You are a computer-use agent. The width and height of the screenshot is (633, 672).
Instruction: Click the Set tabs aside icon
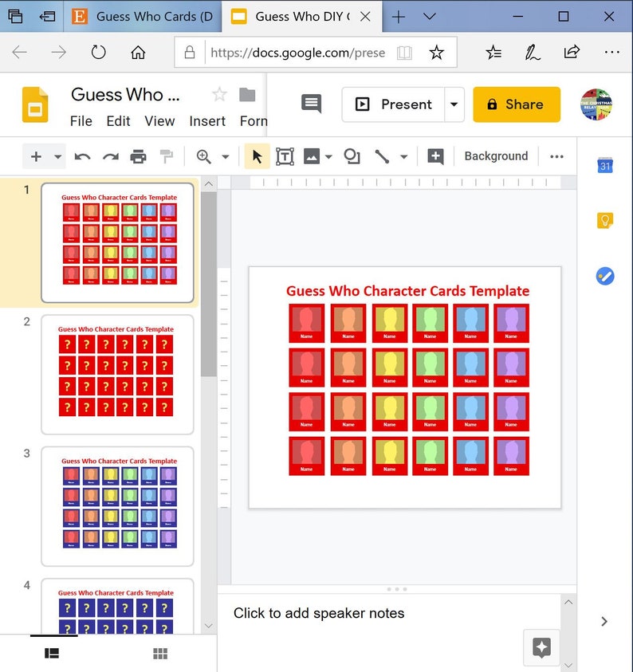pos(48,16)
